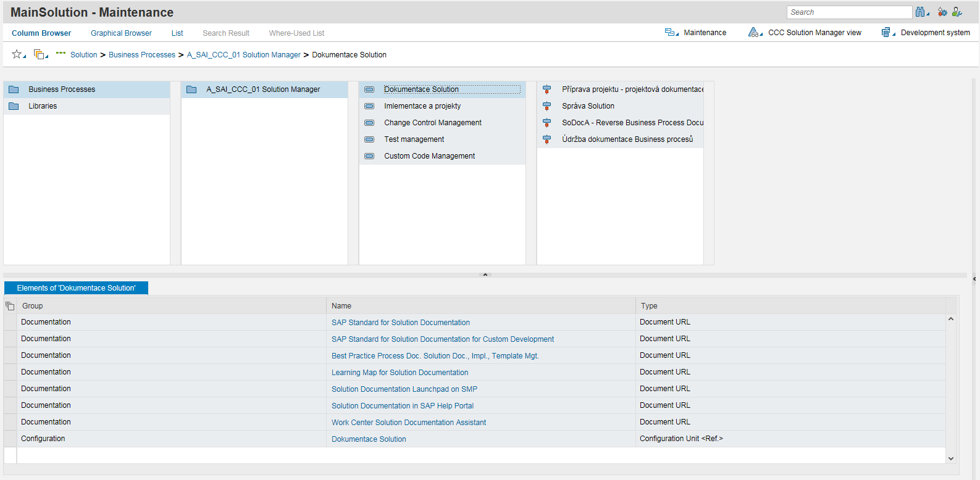Click process icon next to Správa Solution
980x480 pixels.
[x=547, y=106]
